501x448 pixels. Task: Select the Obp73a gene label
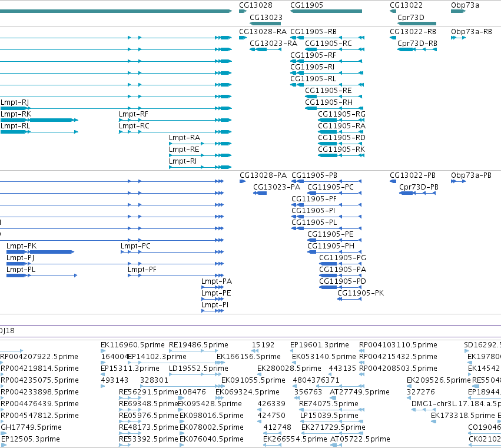[465, 5]
